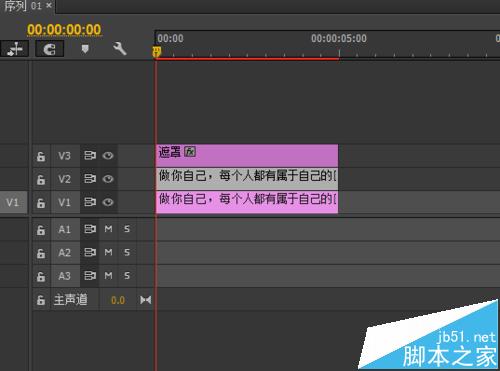Screen dimensions: 500x371
Task: Click the playhead handle on ruler
Action: pos(156,52)
